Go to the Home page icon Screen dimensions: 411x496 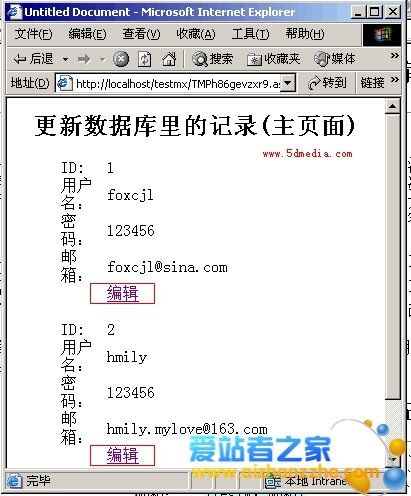click(x=169, y=59)
